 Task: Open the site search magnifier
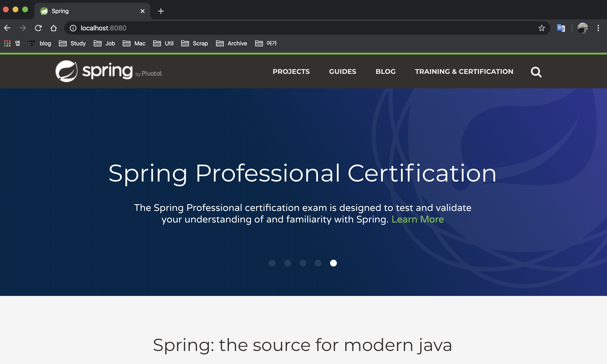click(x=536, y=72)
